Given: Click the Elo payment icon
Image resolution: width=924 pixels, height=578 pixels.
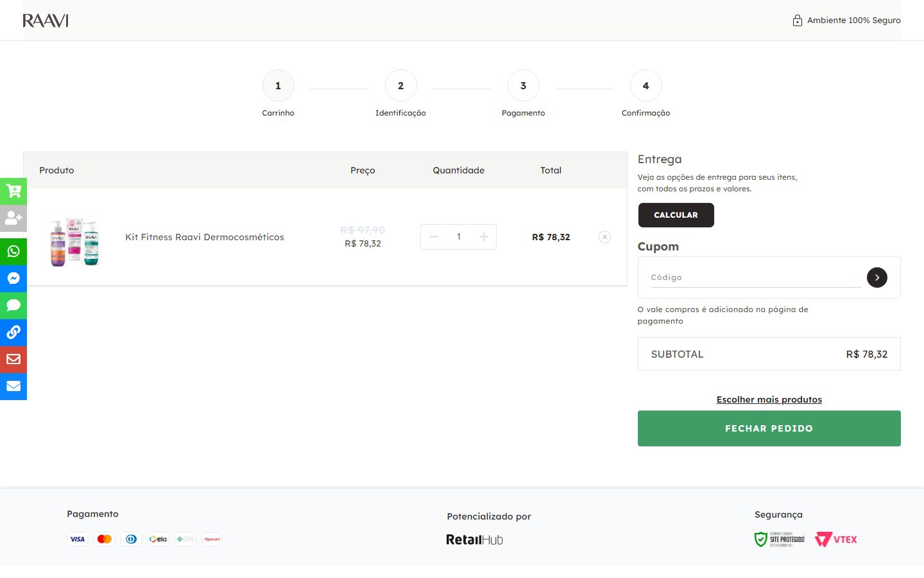Looking at the screenshot, I should coord(158,539).
